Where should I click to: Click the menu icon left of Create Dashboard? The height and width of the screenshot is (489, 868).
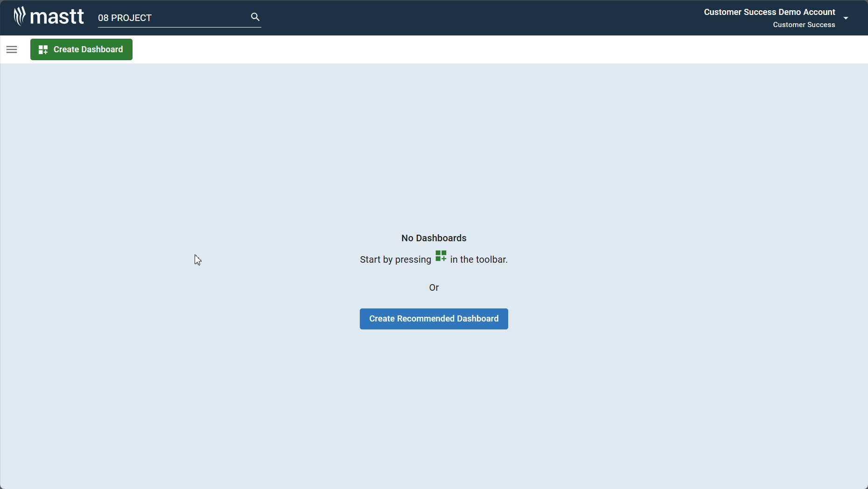point(12,49)
